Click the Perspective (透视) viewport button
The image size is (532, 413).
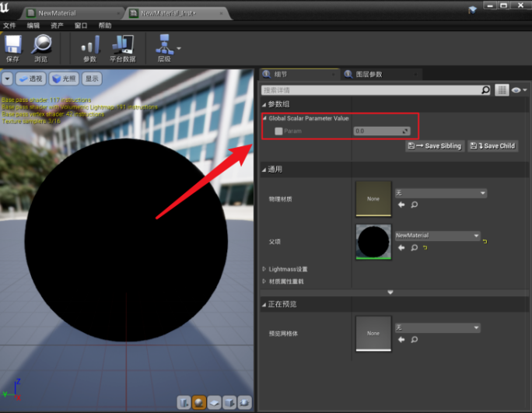coord(31,79)
